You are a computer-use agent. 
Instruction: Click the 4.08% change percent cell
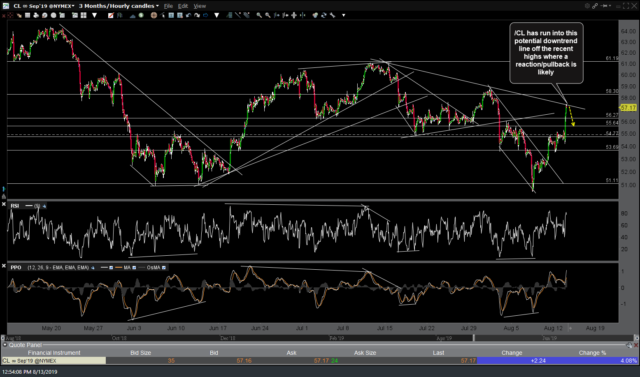coord(629,361)
